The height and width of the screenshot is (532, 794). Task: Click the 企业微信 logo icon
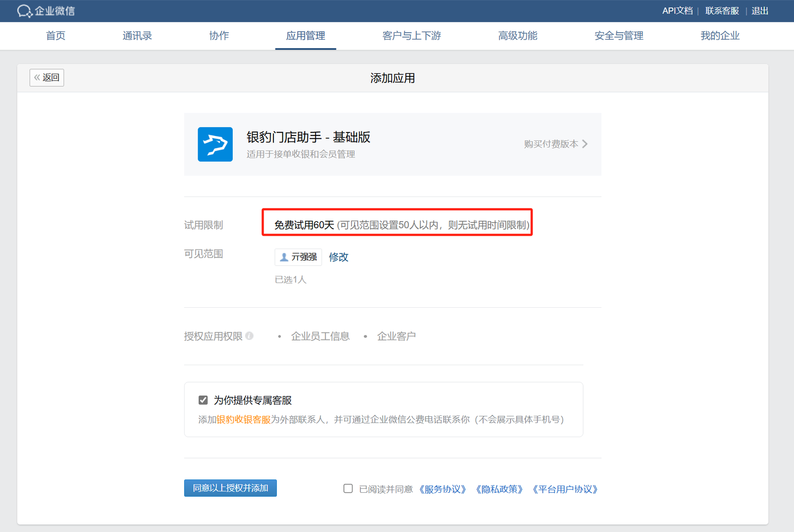pyautogui.click(x=25, y=11)
